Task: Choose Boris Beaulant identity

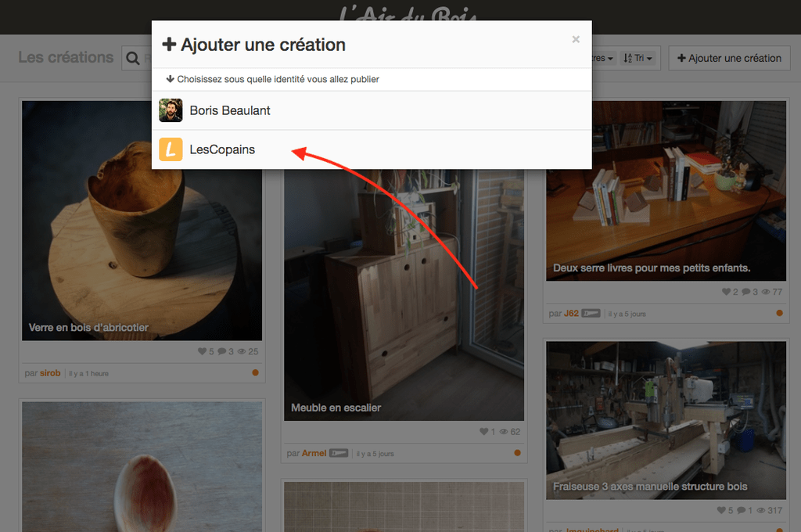Action: (x=372, y=110)
